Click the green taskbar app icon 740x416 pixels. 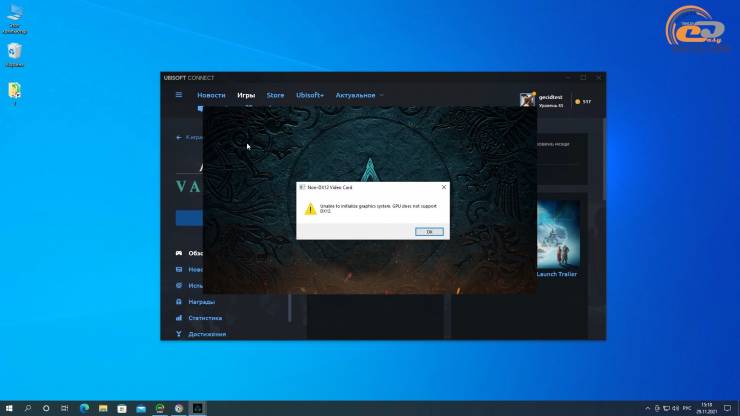[160, 408]
